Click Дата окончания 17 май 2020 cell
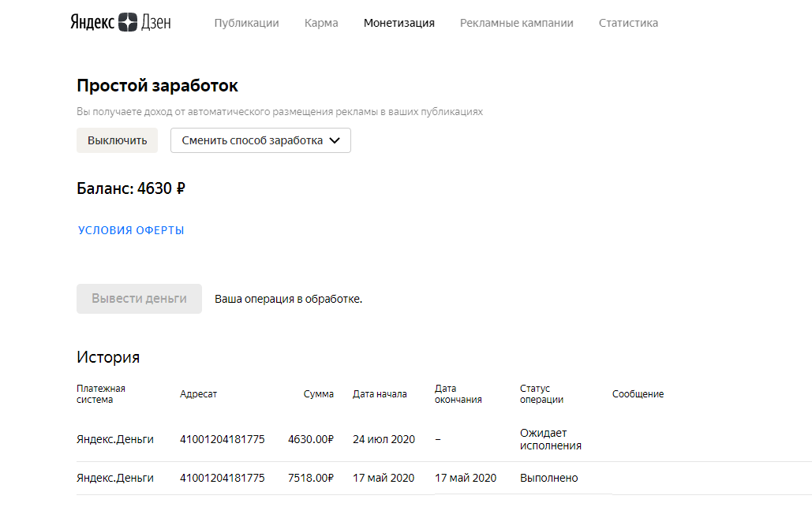The height and width of the screenshot is (518, 812). tap(466, 478)
